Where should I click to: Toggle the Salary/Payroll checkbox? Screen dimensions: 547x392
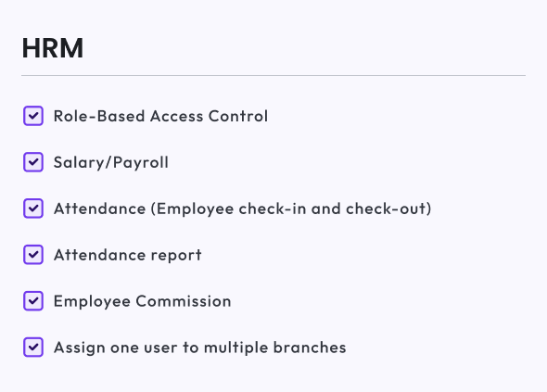point(33,162)
